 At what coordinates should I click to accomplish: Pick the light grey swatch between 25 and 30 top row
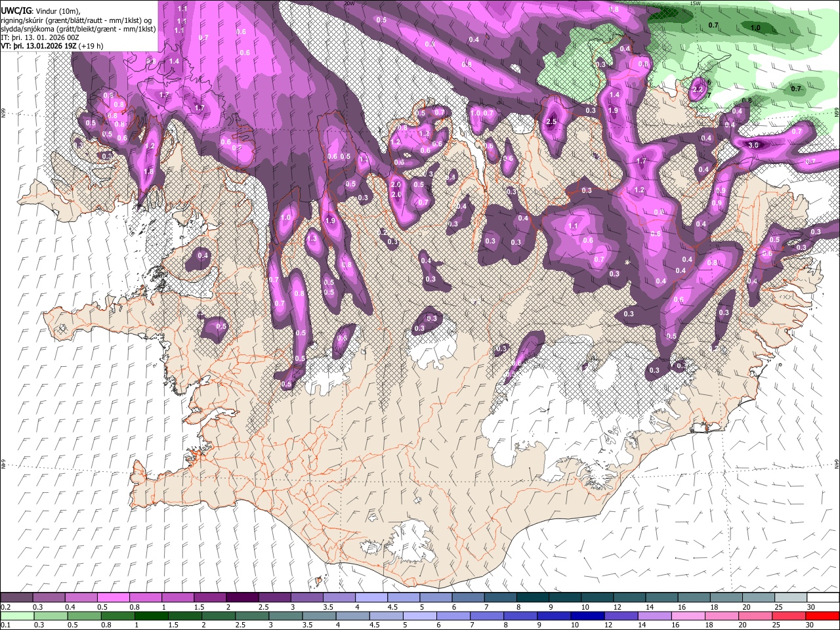(790, 597)
